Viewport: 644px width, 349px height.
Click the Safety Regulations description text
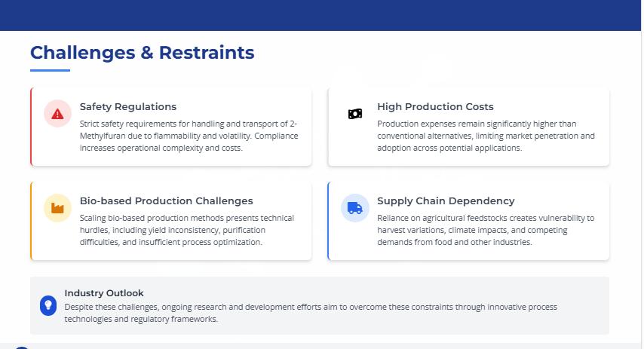189,136
